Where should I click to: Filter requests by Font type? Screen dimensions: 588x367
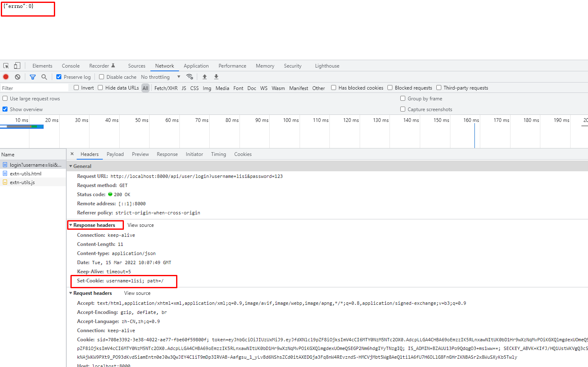tap(238, 88)
